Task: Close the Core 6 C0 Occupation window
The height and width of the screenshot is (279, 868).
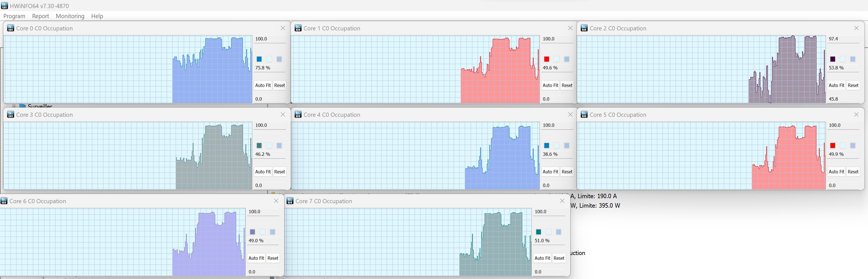Action: coord(276,201)
